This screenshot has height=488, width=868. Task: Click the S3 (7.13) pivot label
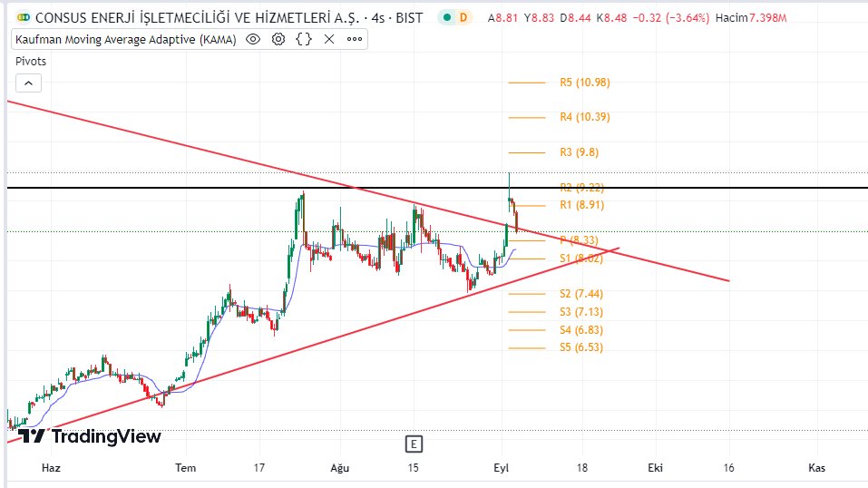click(x=581, y=312)
